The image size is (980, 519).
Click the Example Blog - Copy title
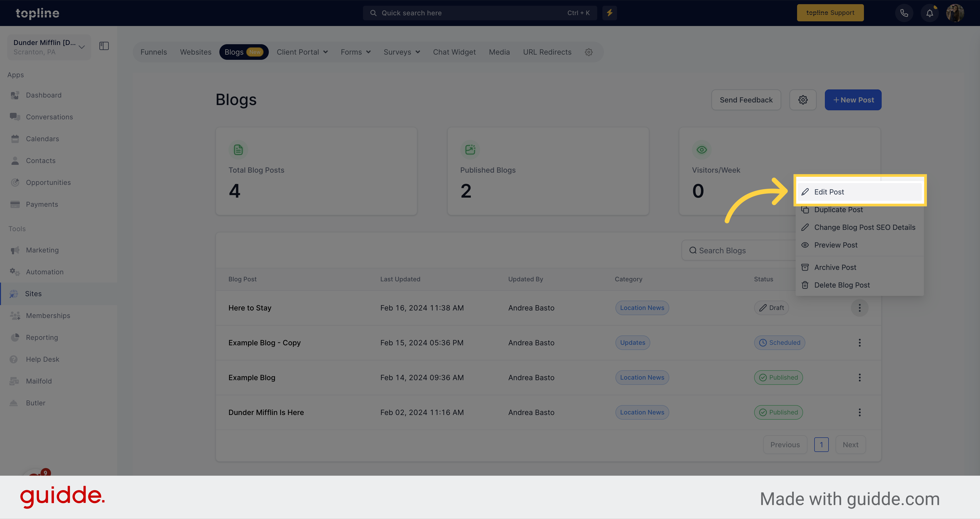(x=264, y=343)
